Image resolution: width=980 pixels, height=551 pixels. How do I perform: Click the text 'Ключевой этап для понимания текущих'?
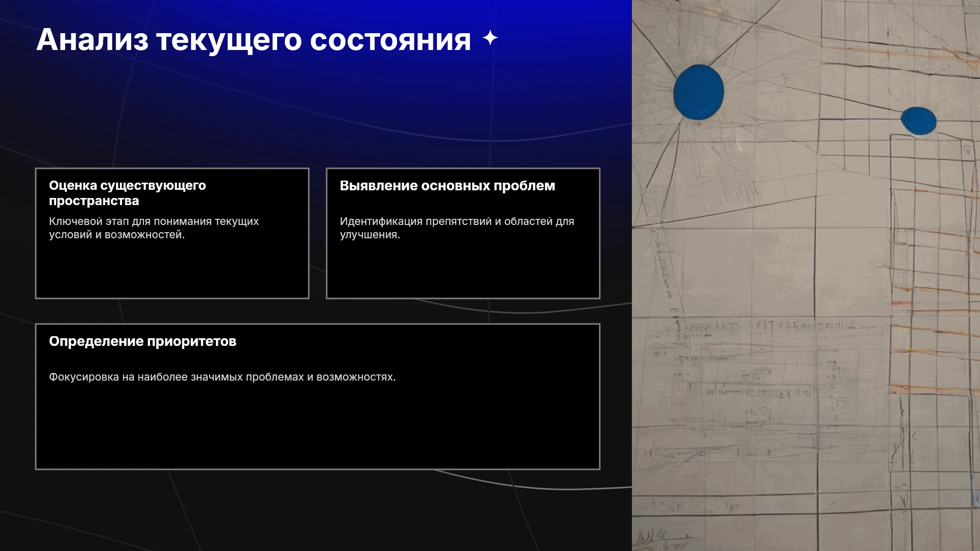coord(154,221)
